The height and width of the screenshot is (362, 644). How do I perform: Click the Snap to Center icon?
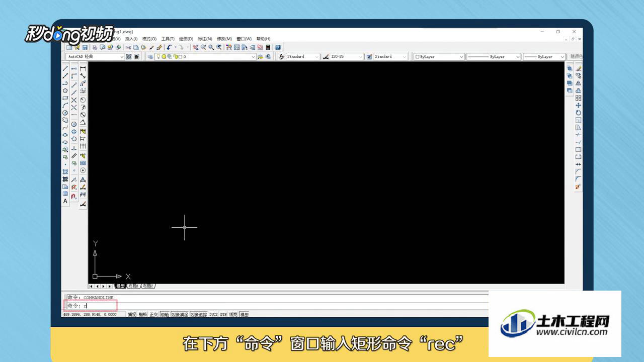pos(74,124)
